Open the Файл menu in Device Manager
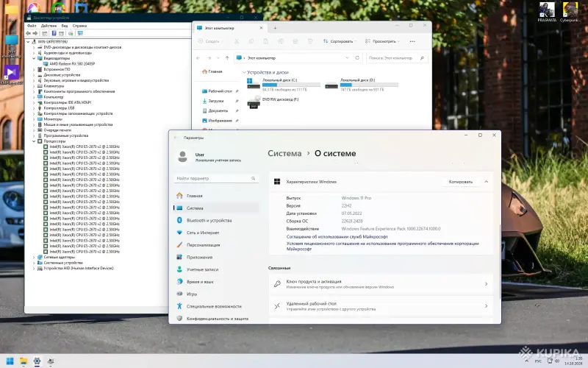The image size is (588, 368). (32, 26)
